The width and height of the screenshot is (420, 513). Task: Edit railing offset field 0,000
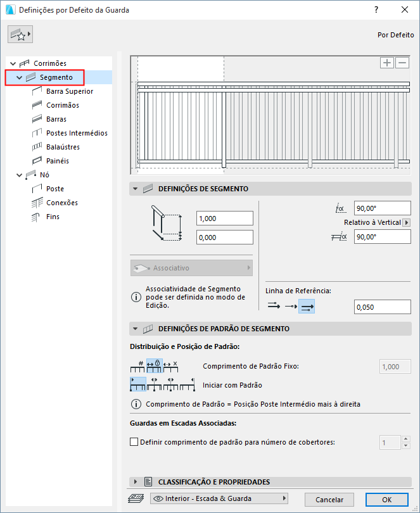click(224, 237)
